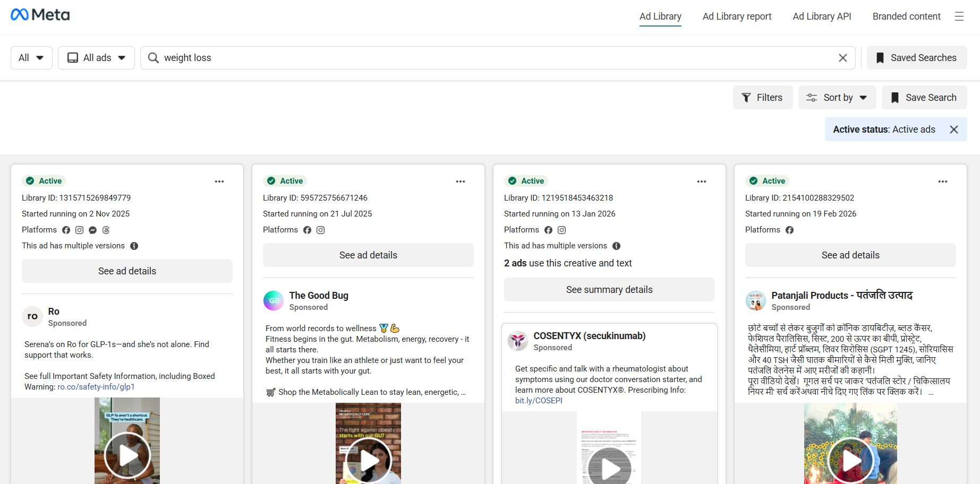Click The Good Bug advertiser avatar
Screen dimensions: 980x484
pos(273,300)
